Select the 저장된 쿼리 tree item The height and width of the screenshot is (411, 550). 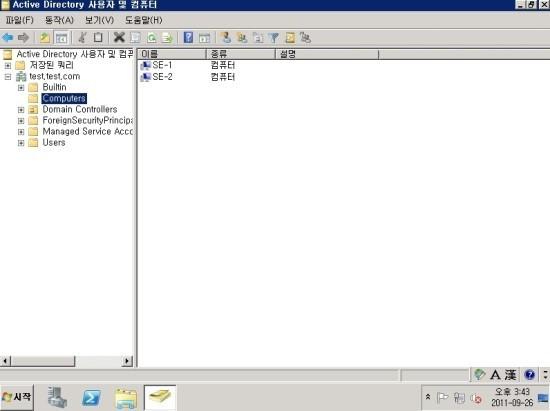click(52, 65)
